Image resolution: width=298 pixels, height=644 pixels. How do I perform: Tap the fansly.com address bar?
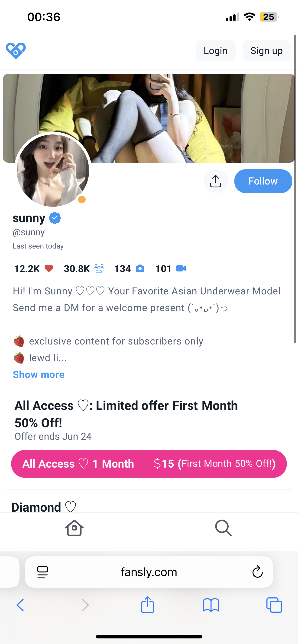point(149,572)
